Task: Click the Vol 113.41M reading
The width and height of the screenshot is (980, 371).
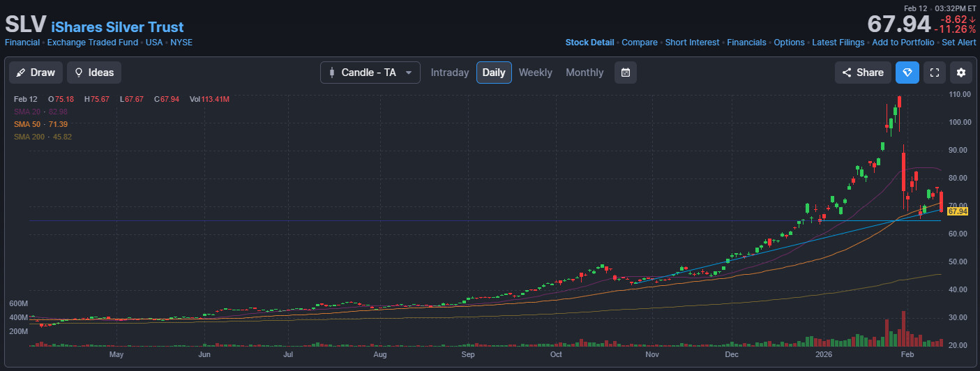Action: point(209,100)
